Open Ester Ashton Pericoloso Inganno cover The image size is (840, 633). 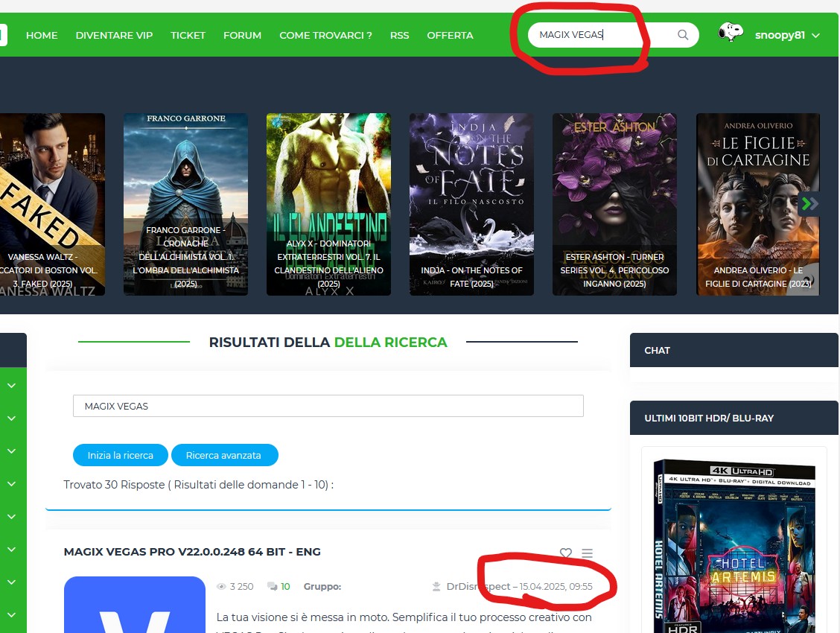[x=614, y=204]
